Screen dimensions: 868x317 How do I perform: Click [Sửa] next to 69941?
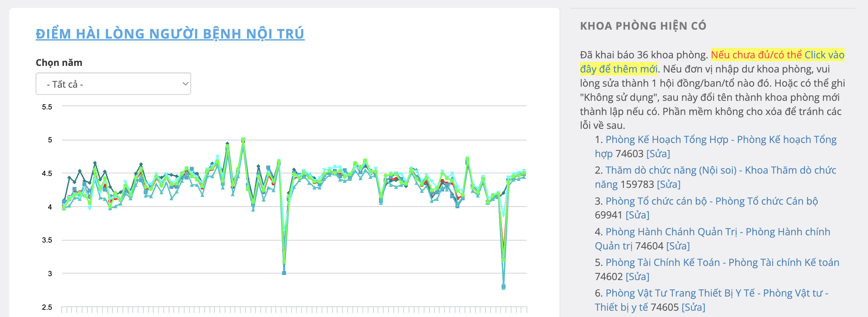point(637,215)
